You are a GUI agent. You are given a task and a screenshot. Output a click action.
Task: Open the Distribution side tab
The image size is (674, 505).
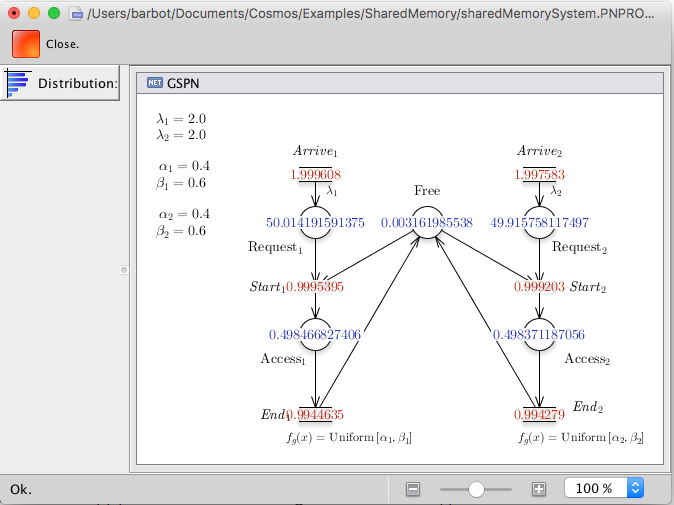(x=60, y=83)
